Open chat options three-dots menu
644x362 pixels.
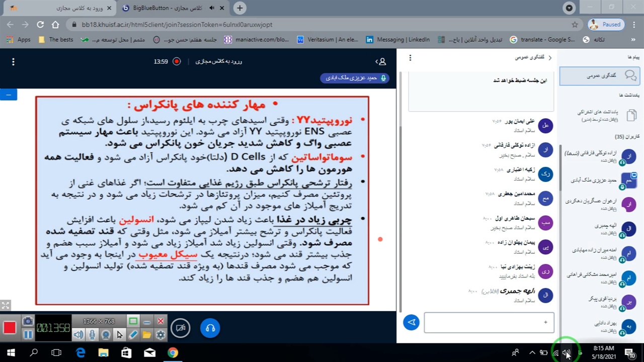coord(410,58)
